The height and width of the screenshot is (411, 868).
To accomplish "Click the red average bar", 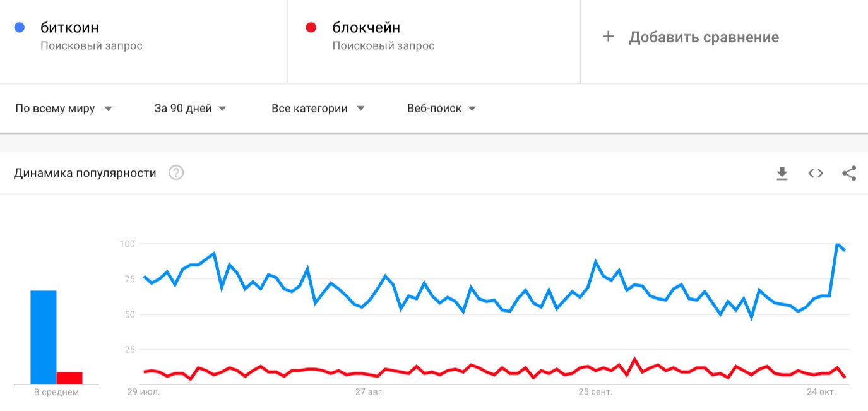I will coord(69,378).
